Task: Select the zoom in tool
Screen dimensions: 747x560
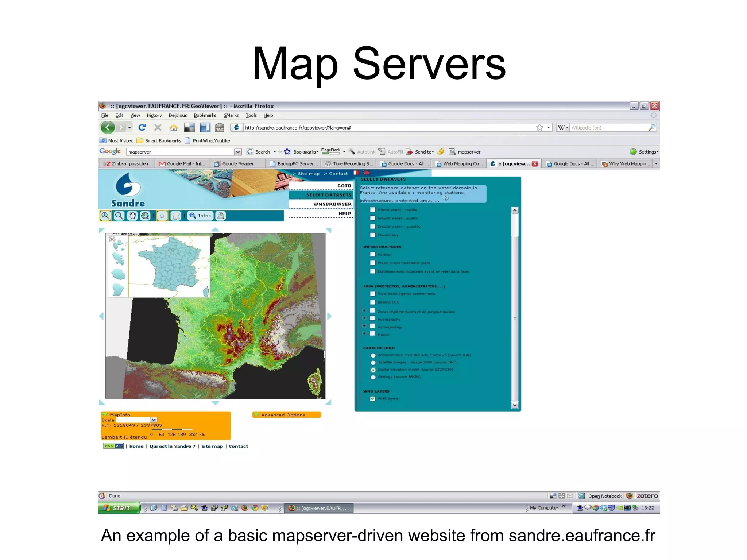Action: click(105, 216)
